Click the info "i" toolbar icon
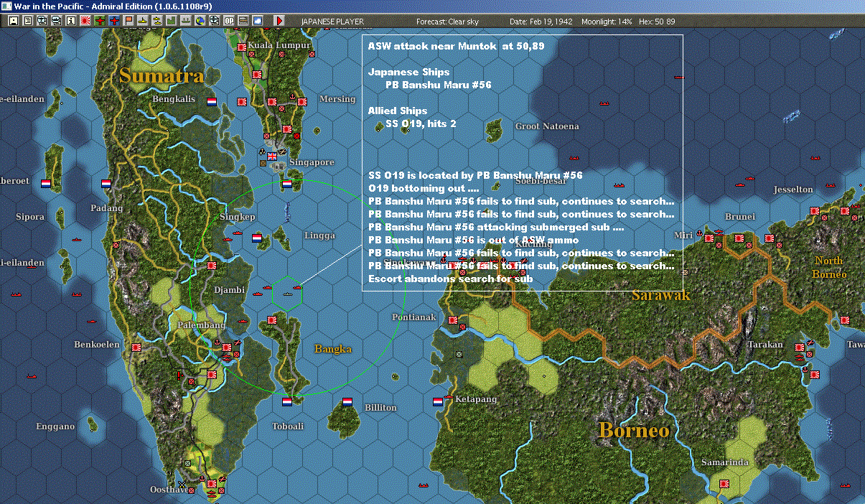 pos(70,21)
